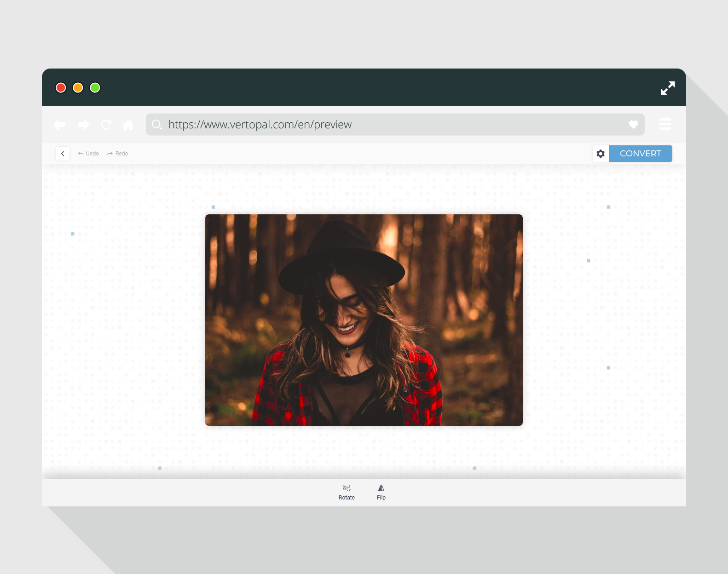728x574 pixels.
Task: Close window with red circle button
Action: tap(61, 88)
